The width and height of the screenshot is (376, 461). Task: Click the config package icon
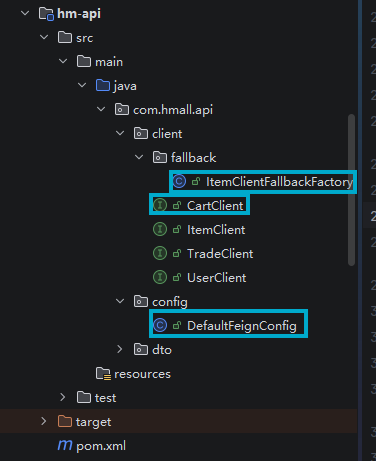coord(141,301)
